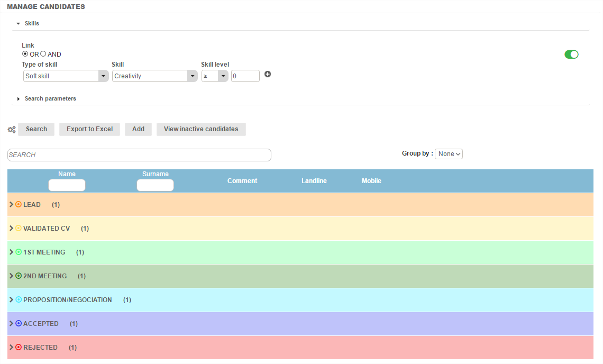Expand the PROPOSITION/NEGOCIATION group row
This screenshot has height=364, width=603.
(x=12, y=300)
